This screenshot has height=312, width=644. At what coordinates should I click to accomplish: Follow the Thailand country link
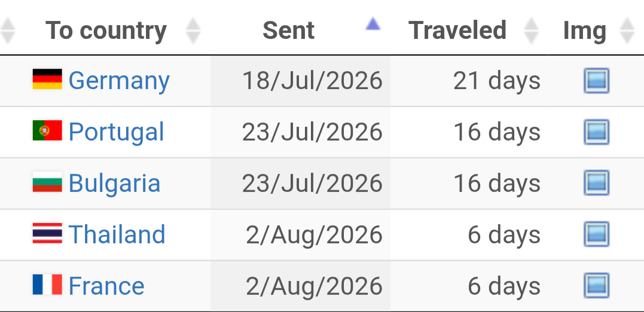(x=117, y=234)
